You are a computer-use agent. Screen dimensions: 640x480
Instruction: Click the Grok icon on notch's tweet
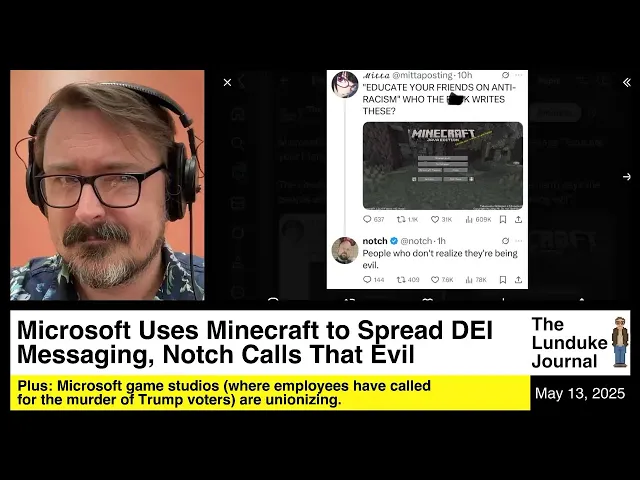pos(505,241)
